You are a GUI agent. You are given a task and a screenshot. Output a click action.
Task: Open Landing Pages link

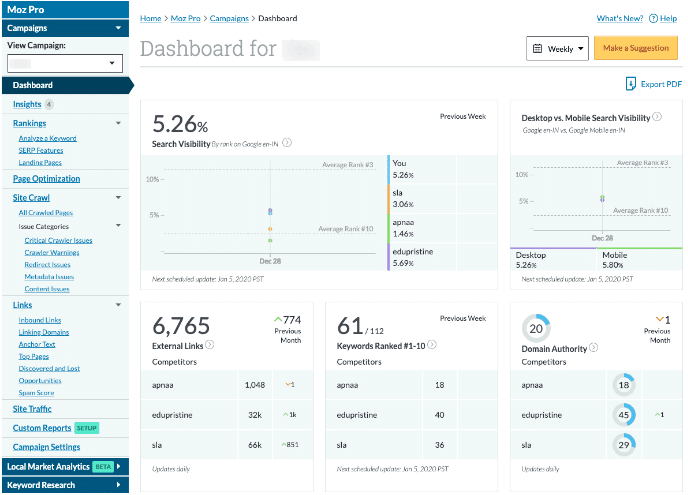tap(40, 162)
